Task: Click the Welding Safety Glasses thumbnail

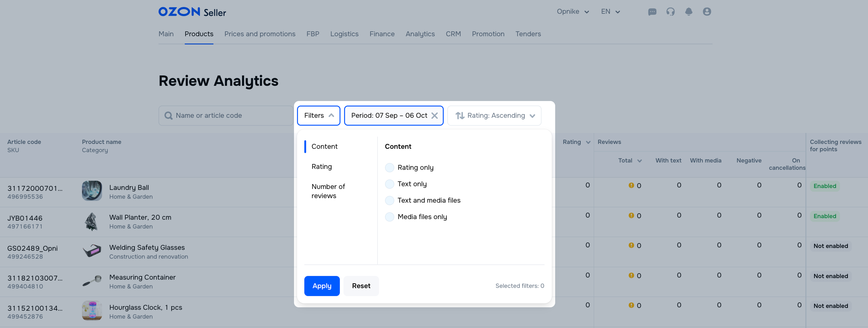Action: pos(92,251)
